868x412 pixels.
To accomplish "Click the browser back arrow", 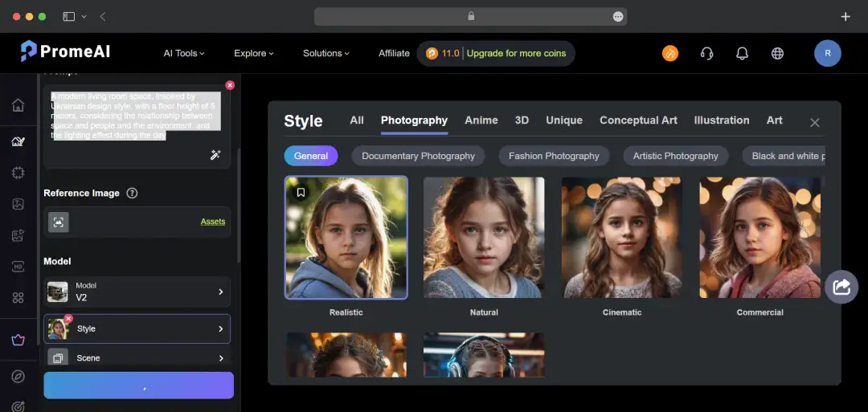I will (x=103, y=17).
